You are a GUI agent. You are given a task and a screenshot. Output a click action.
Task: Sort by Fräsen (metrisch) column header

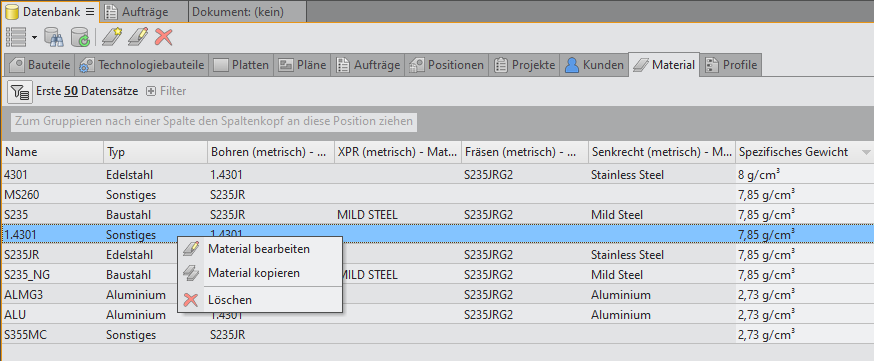pyautogui.click(x=525, y=152)
